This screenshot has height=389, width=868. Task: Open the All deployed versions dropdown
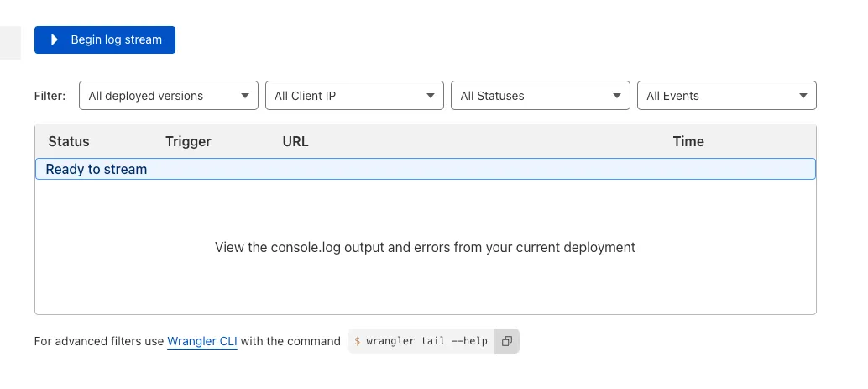168,96
